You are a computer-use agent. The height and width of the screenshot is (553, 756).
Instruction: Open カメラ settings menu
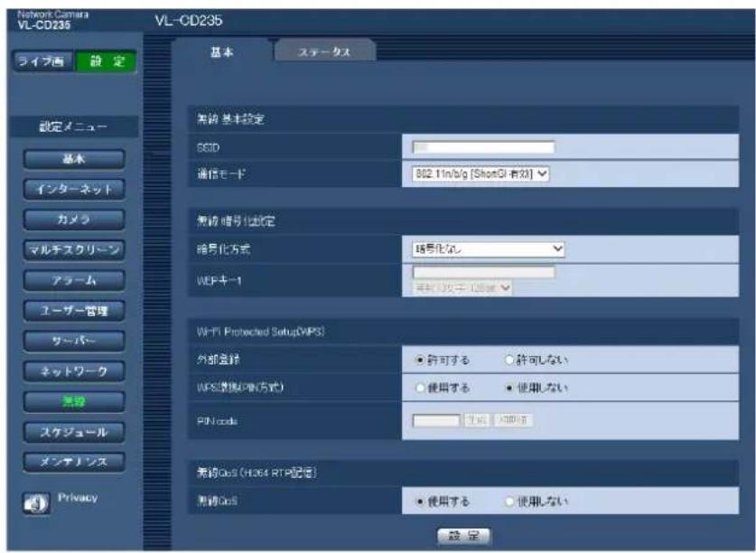[74, 220]
